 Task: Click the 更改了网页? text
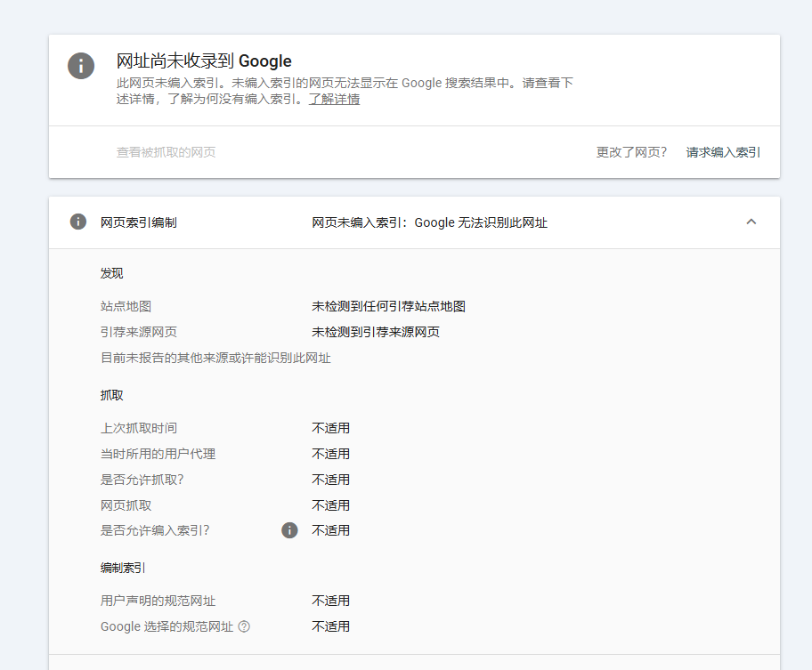(631, 152)
